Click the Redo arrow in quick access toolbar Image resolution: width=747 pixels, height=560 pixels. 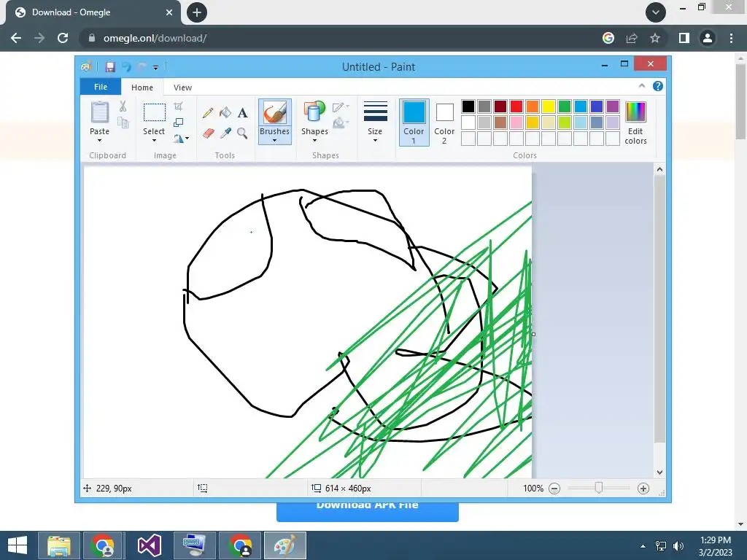pyautogui.click(x=142, y=67)
